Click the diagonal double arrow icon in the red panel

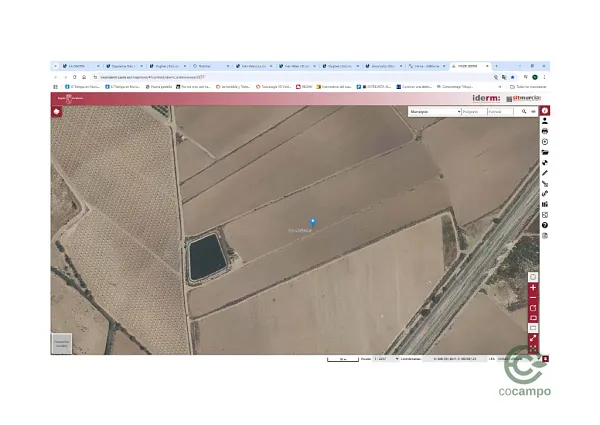click(533, 338)
